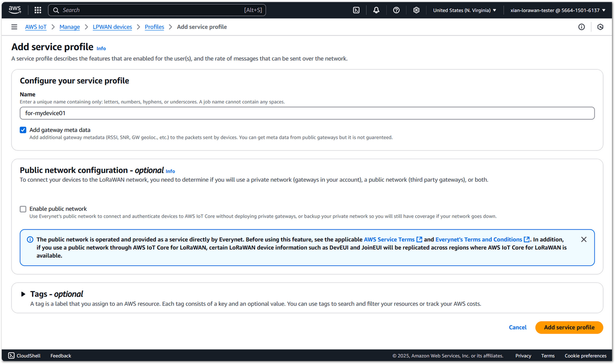Open the United States (N. Virginia) region dropdown
This screenshot has width=615, height=364.
pyautogui.click(x=464, y=10)
